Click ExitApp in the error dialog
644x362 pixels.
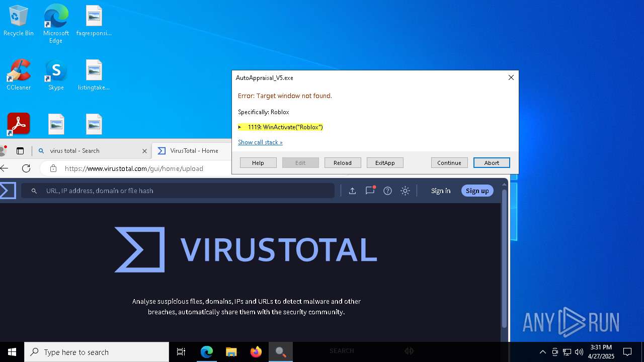[385, 163]
